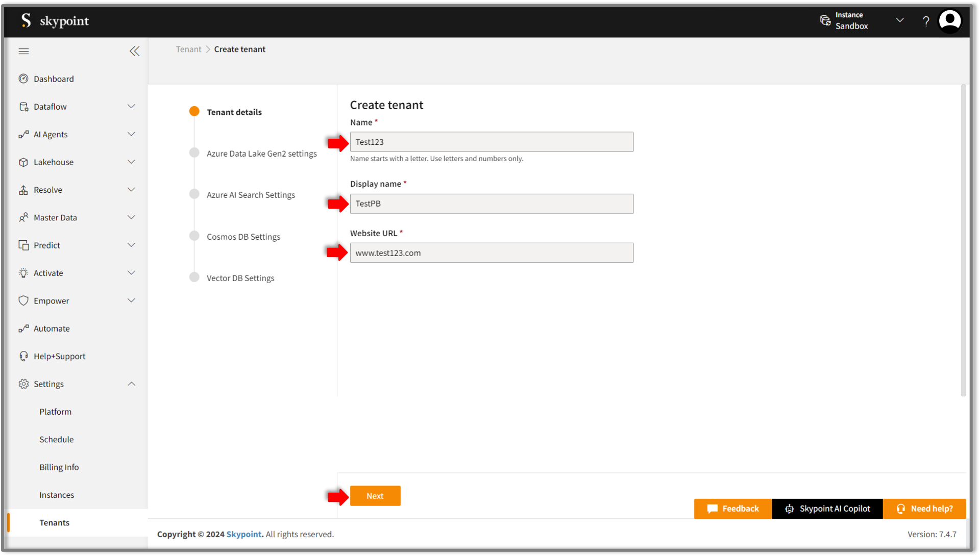The image size is (980, 556).
Task: Select the Azure Data Lake Gen2 settings step
Action: pyautogui.click(x=261, y=154)
